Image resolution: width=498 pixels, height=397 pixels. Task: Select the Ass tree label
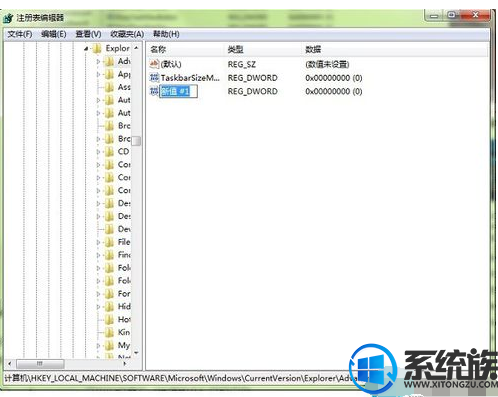[x=124, y=87]
